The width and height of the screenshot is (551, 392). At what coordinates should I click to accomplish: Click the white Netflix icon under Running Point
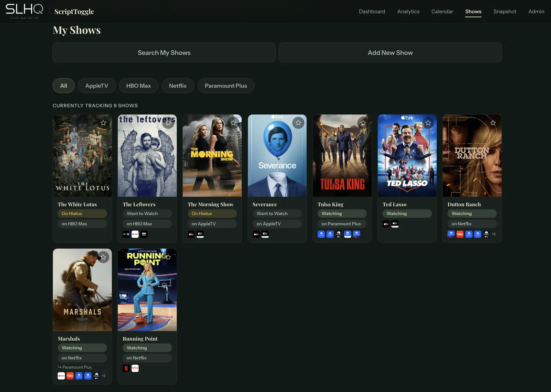click(x=135, y=369)
